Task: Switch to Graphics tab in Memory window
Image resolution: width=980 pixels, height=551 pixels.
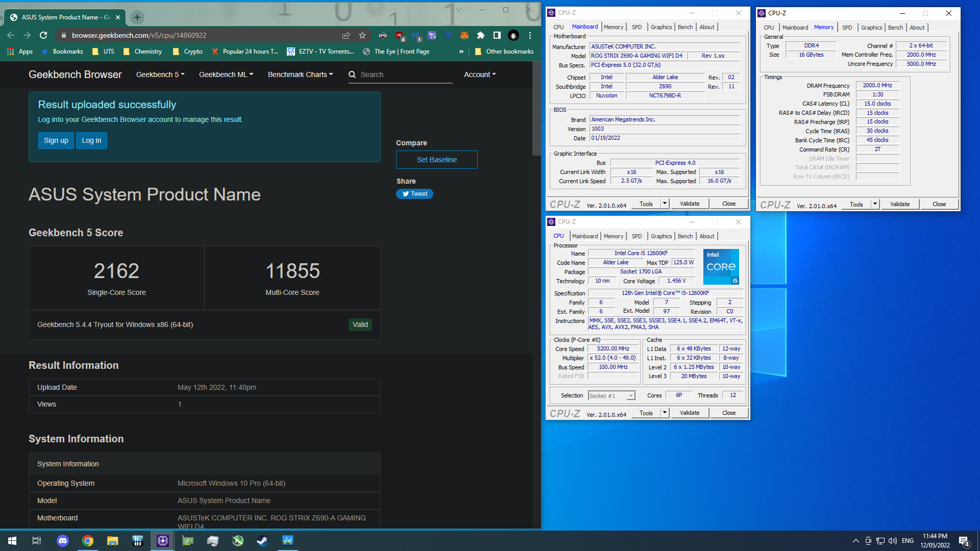Action: coord(871,28)
